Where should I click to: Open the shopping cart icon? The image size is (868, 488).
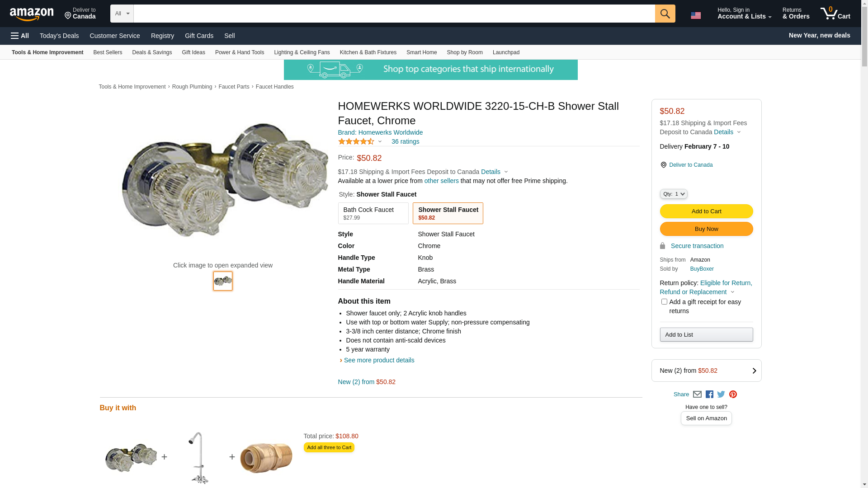point(835,14)
